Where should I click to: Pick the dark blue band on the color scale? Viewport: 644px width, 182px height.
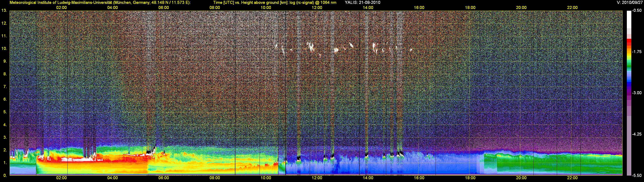pos(629,85)
